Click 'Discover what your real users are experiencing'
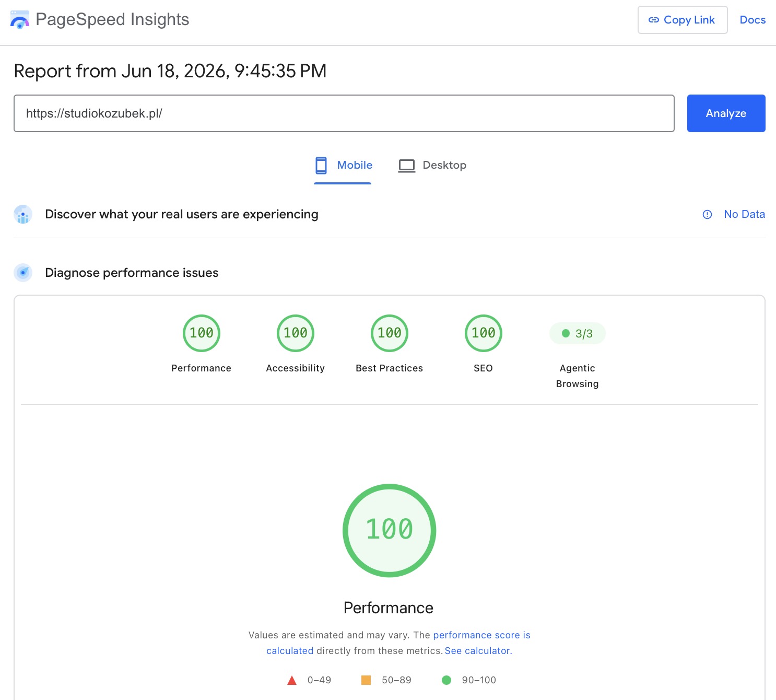The height and width of the screenshot is (700, 776). [x=182, y=214]
